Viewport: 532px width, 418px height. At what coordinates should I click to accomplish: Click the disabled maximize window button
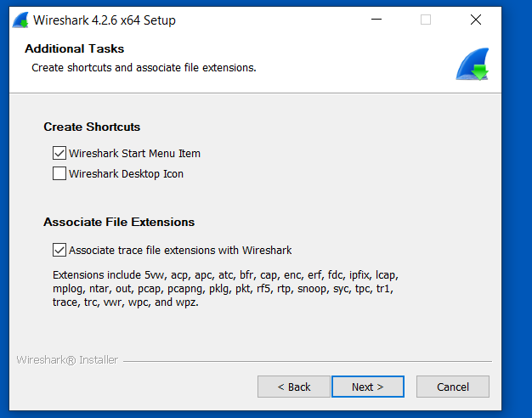pyautogui.click(x=426, y=20)
